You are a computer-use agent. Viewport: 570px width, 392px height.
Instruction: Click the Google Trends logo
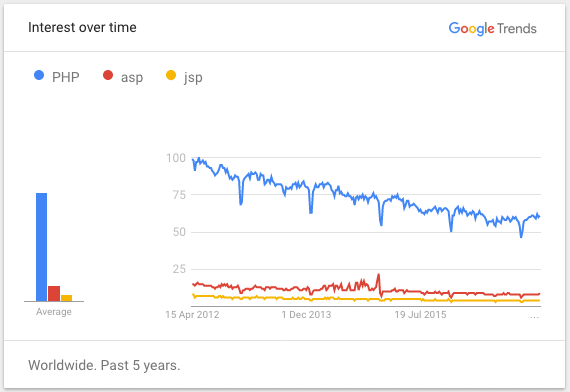tap(493, 29)
